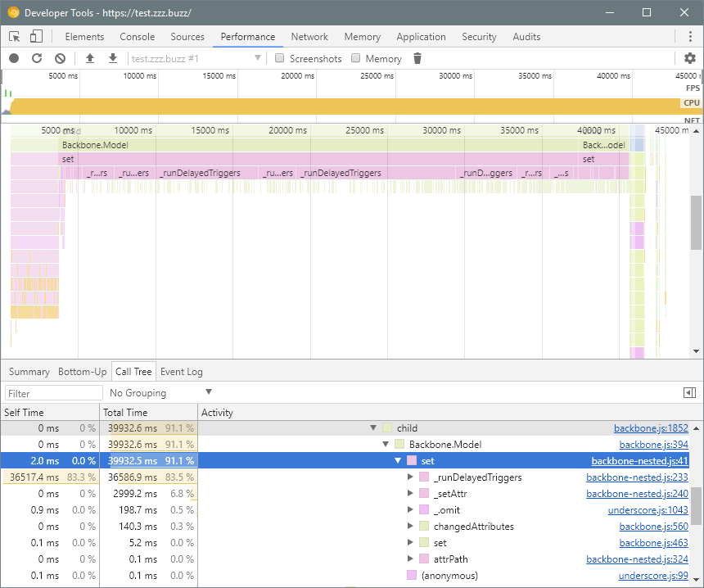Image resolution: width=704 pixels, height=588 pixels.
Task: Switch to the Elements tab
Action: point(84,37)
